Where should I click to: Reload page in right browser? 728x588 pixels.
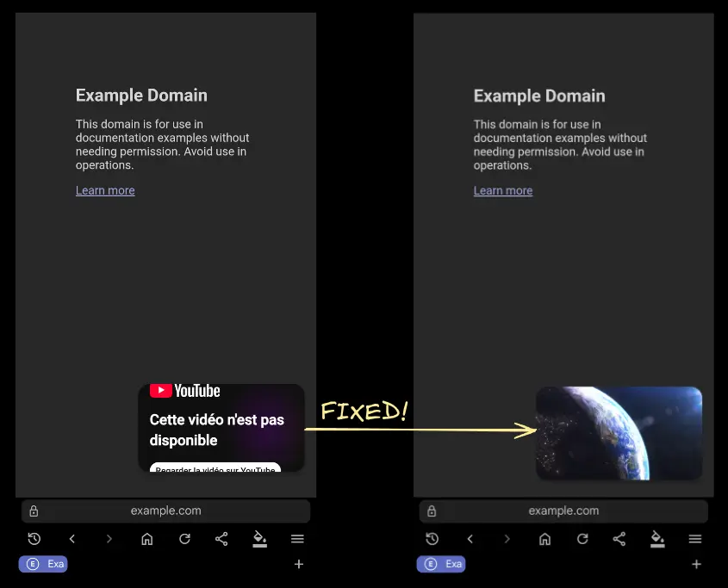[x=582, y=539]
